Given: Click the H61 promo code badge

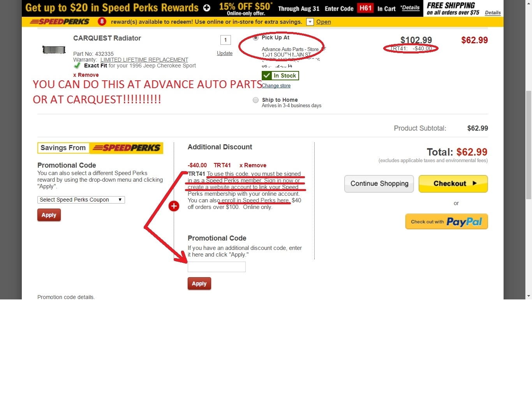Looking at the screenshot, I should [x=365, y=8].
